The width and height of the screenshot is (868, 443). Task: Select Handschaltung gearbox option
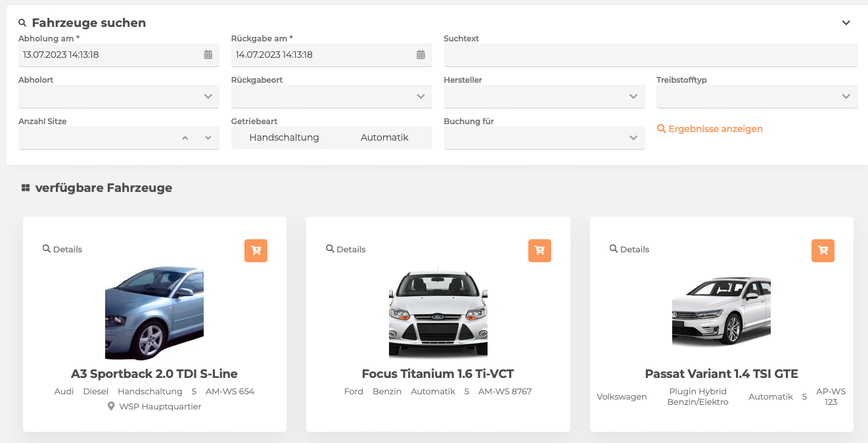(x=284, y=137)
